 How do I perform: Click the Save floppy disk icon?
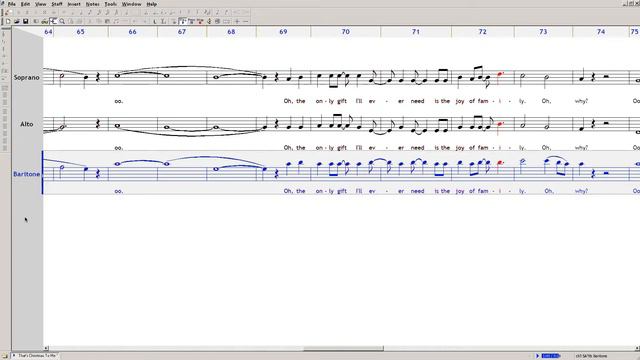tap(25, 21)
